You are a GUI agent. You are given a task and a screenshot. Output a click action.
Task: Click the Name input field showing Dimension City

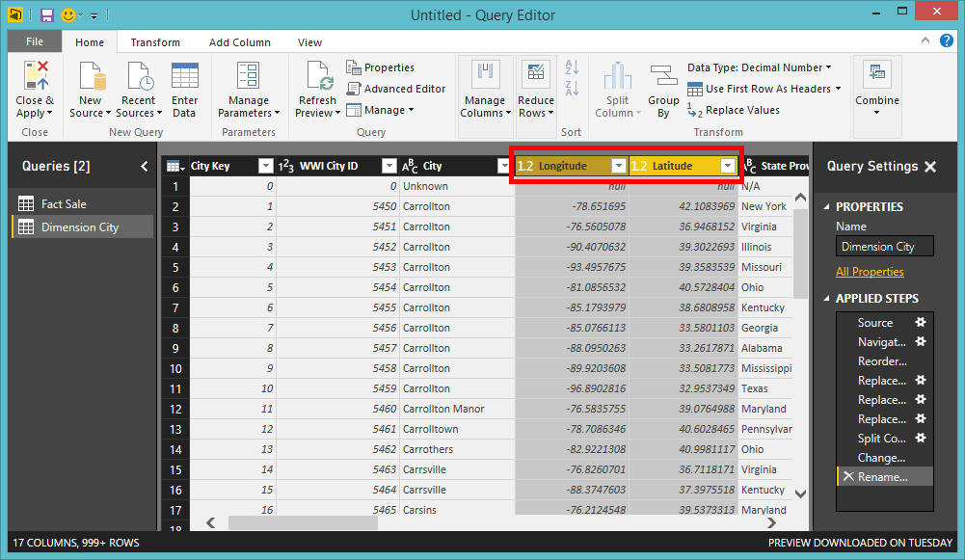[x=884, y=246]
